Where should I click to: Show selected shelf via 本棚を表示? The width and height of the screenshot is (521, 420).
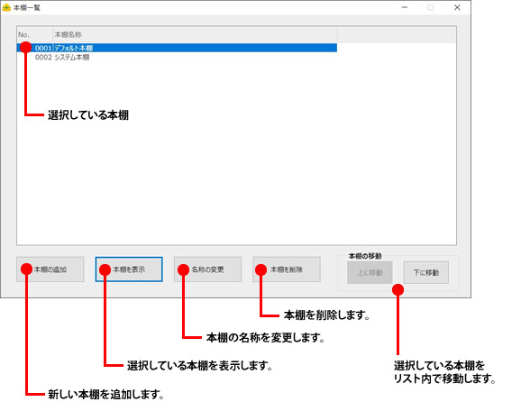coord(129,269)
